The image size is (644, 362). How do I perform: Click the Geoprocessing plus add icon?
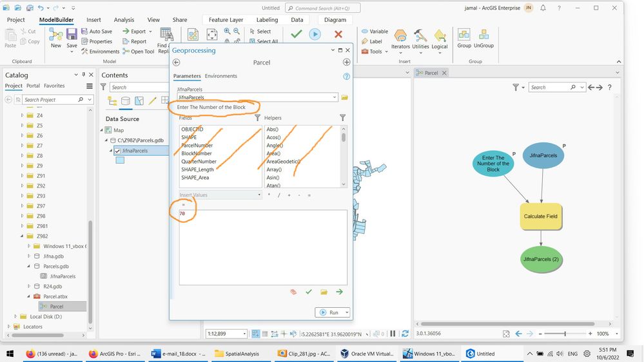pyautogui.click(x=347, y=62)
